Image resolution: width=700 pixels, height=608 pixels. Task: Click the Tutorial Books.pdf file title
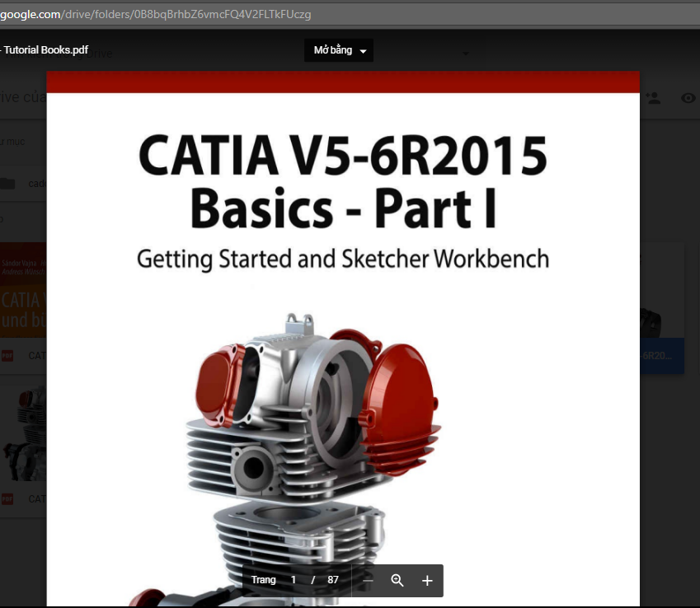45,50
